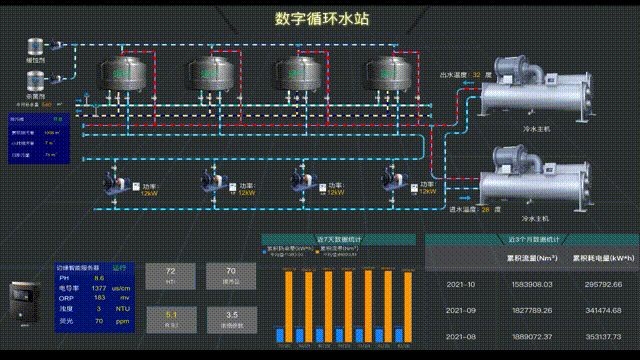The image size is (640, 360).
Task: Select the 2021-09 table row date
Action: [461, 310]
